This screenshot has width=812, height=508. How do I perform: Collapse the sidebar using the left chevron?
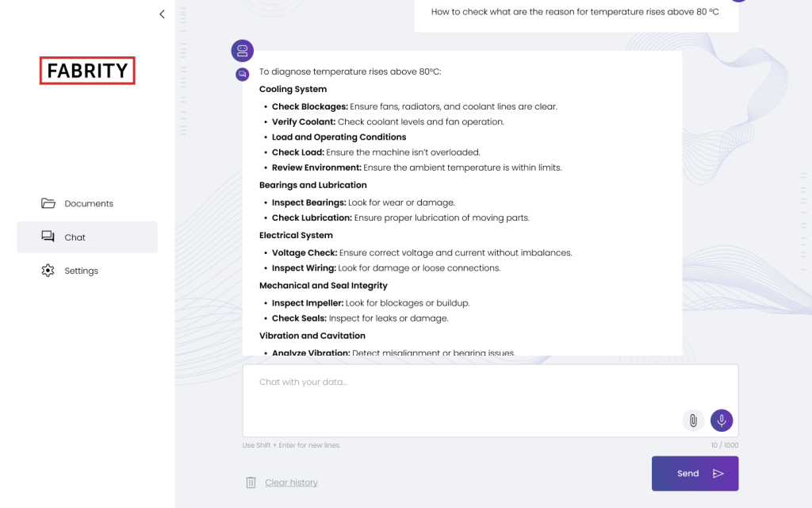coord(162,13)
